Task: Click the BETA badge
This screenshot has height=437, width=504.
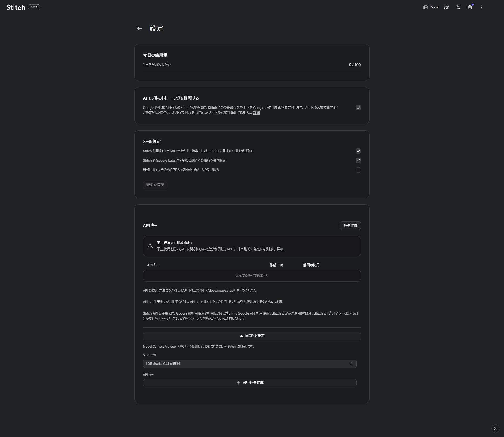Action: tap(34, 7)
